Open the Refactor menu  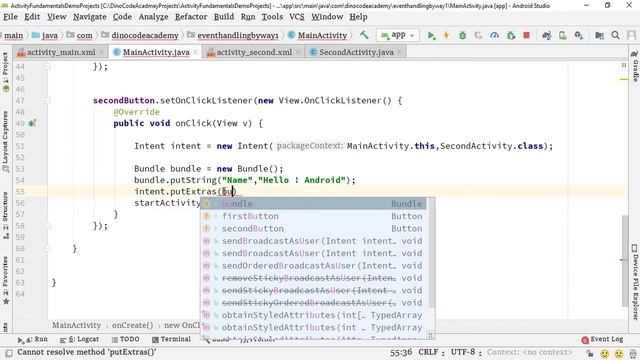click(191, 17)
